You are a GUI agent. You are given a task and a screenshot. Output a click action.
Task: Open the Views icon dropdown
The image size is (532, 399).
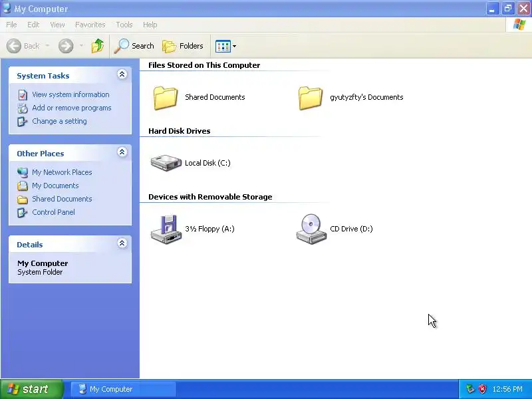click(x=225, y=46)
